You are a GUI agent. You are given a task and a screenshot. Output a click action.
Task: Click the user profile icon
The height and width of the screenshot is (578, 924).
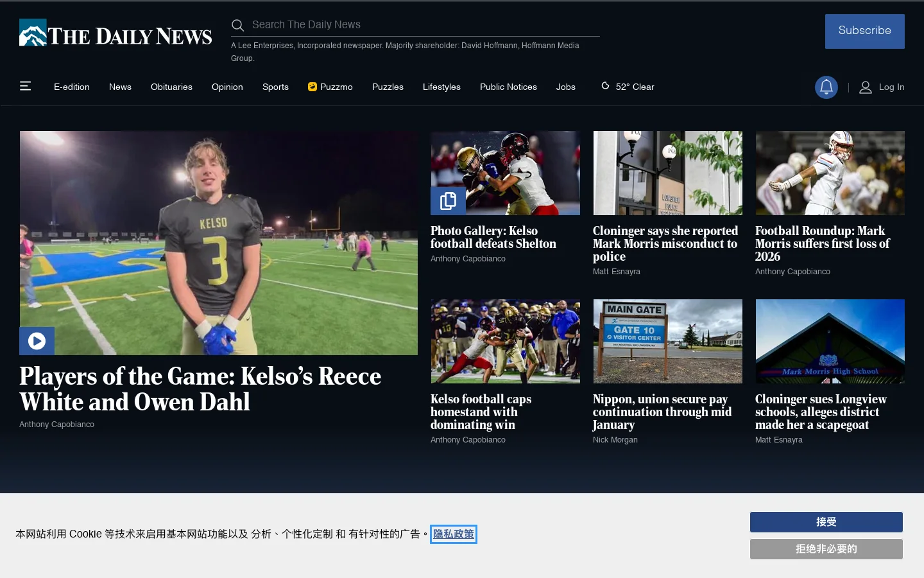[x=866, y=87]
